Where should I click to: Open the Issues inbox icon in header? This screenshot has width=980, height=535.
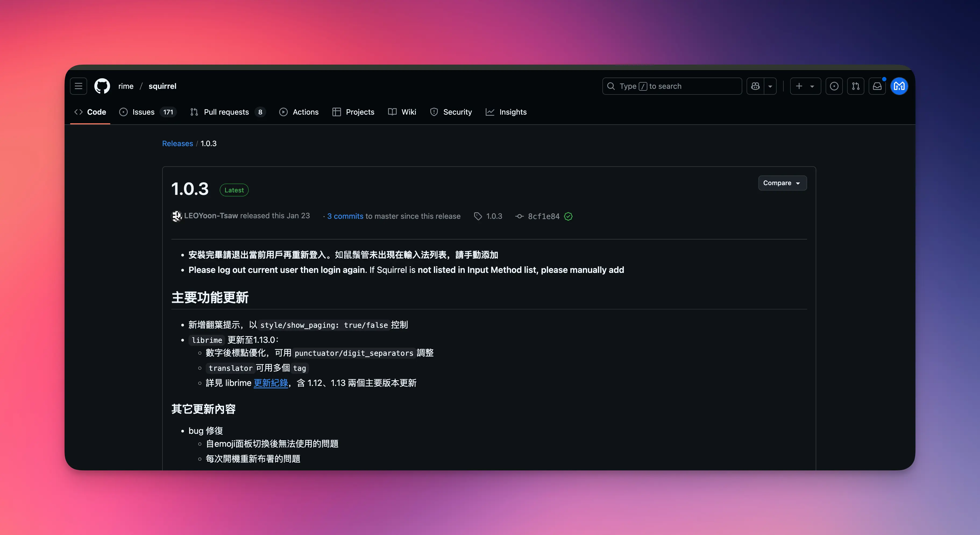(834, 86)
